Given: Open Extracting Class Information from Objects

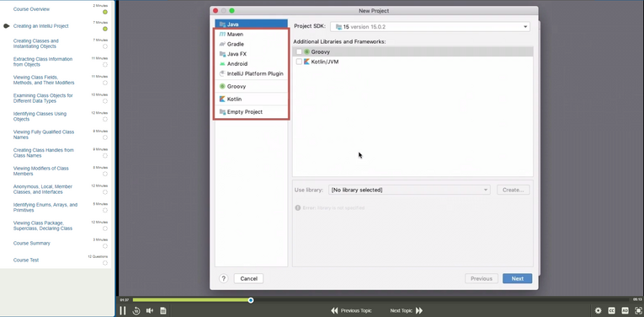Looking at the screenshot, I should click(43, 62).
